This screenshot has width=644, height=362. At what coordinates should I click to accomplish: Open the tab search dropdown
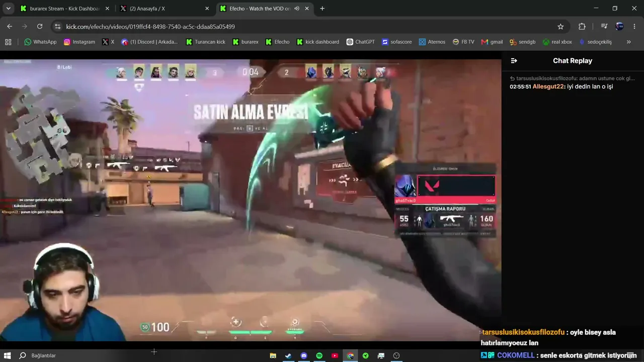pos(8,9)
